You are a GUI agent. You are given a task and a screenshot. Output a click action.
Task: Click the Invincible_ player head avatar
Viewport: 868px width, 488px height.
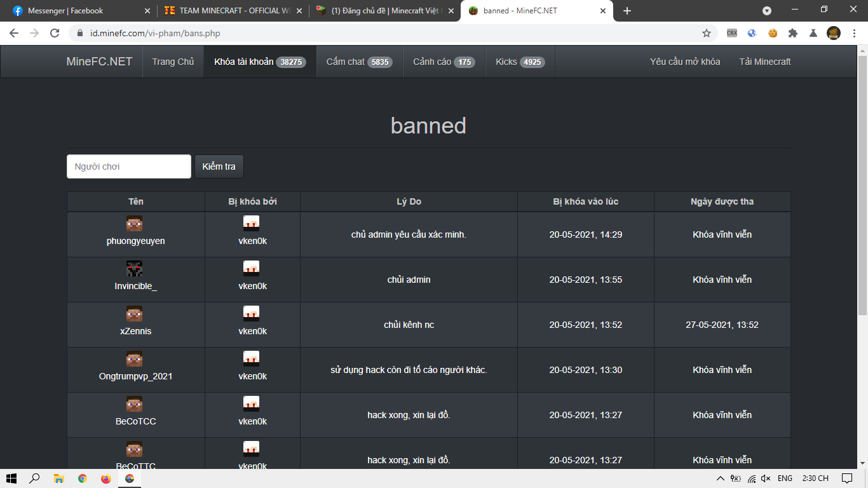click(x=135, y=268)
